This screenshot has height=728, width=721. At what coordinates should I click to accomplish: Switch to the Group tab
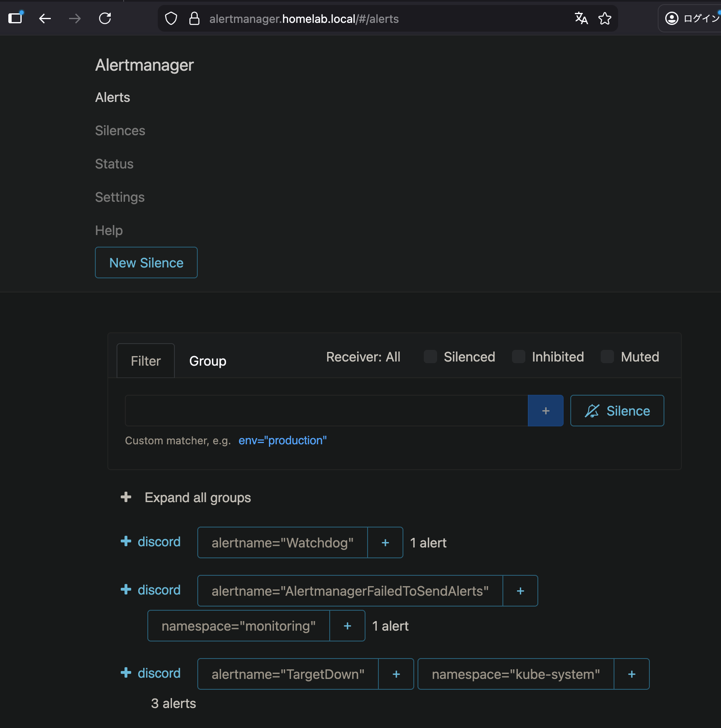pos(207,360)
